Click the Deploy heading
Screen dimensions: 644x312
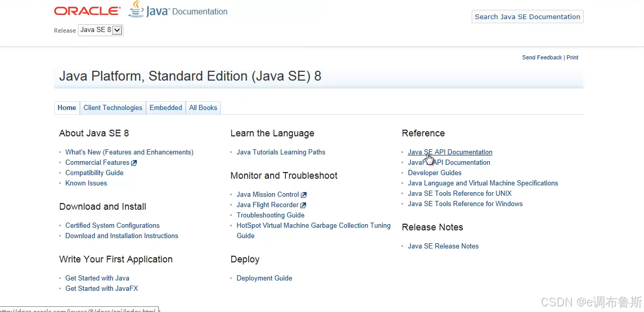pos(245,259)
